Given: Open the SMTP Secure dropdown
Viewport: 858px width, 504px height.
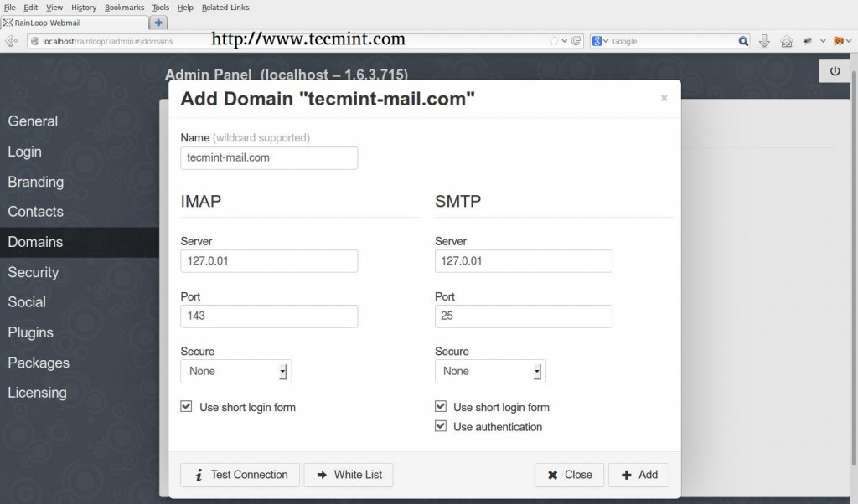Looking at the screenshot, I should 490,371.
